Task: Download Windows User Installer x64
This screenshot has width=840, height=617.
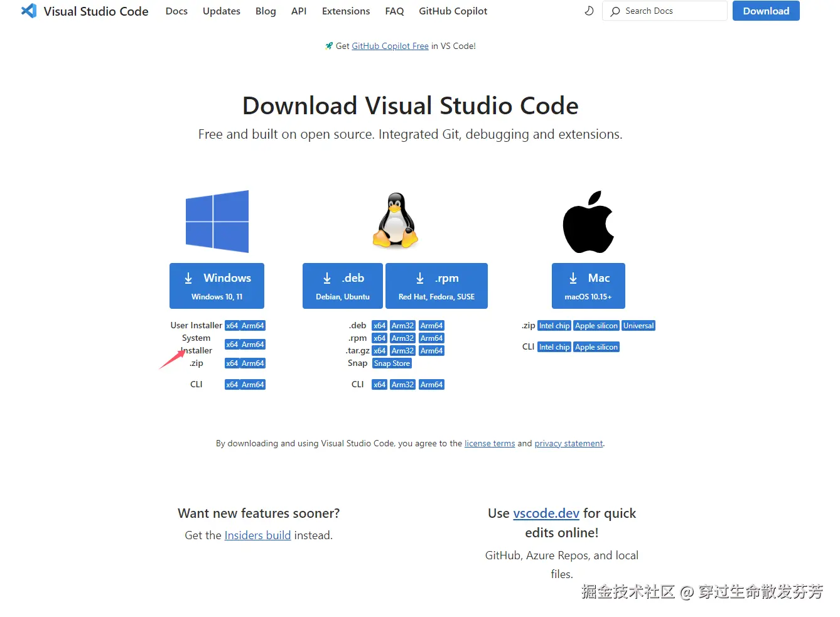Action: pos(232,326)
